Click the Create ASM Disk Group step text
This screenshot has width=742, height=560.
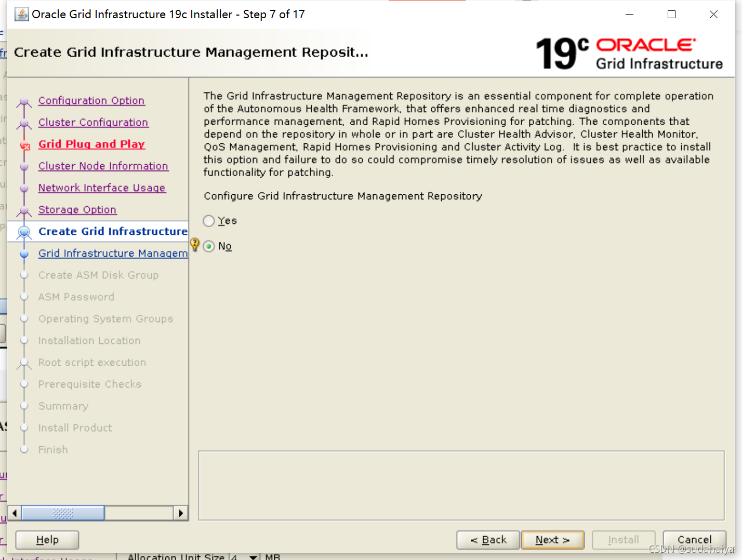(98, 275)
